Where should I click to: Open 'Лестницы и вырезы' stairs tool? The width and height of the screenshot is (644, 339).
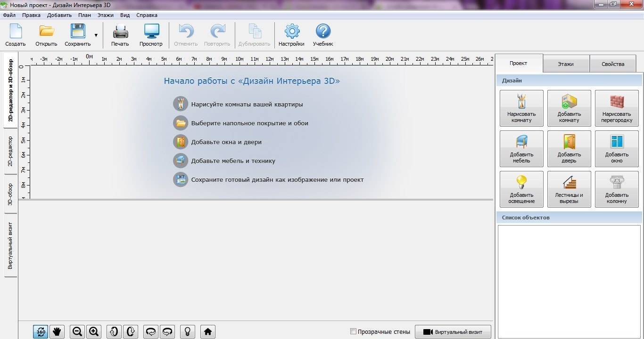pyautogui.click(x=569, y=189)
